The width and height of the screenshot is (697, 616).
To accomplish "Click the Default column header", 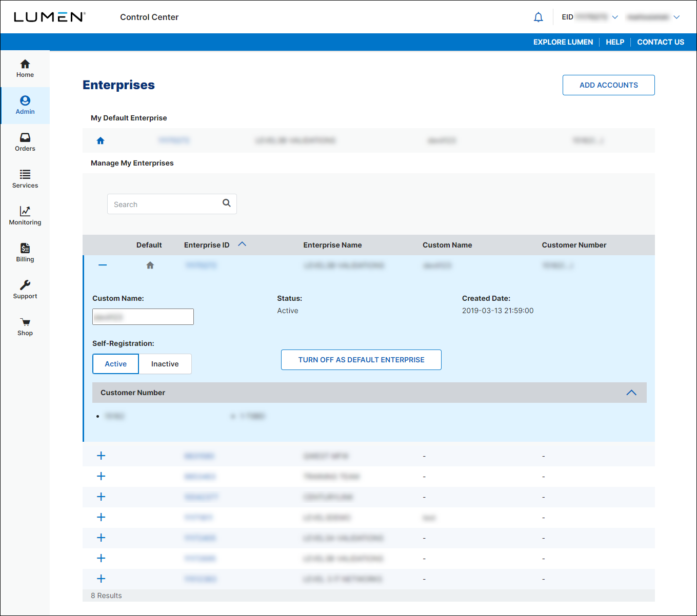I will pyautogui.click(x=149, y=245).
